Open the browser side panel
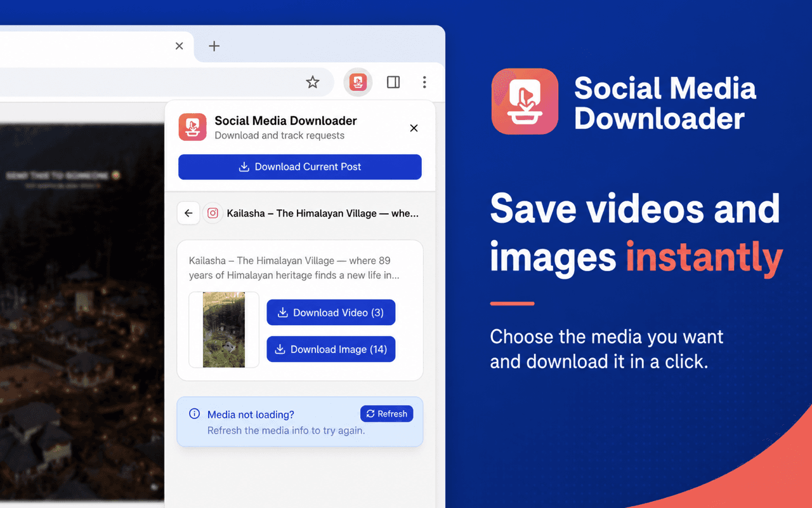Screen dimensions: 812x508 pos(393,82)
